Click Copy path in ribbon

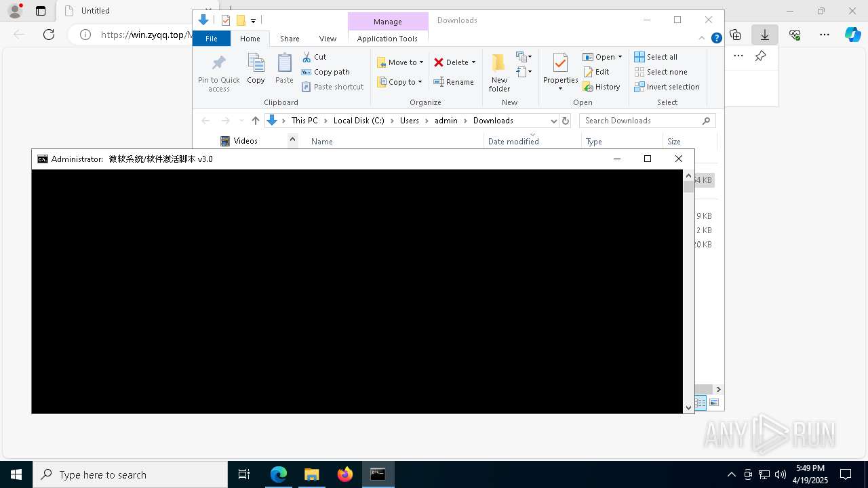coord(325,72)
